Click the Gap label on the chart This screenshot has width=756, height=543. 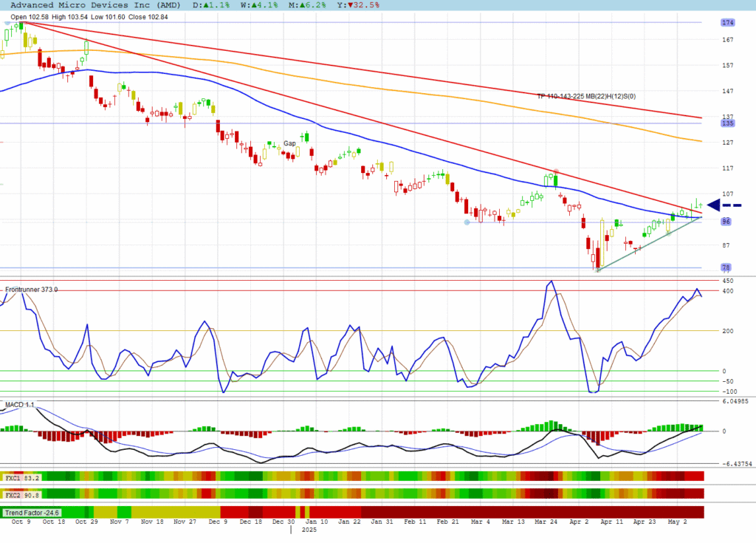[289, 143]
